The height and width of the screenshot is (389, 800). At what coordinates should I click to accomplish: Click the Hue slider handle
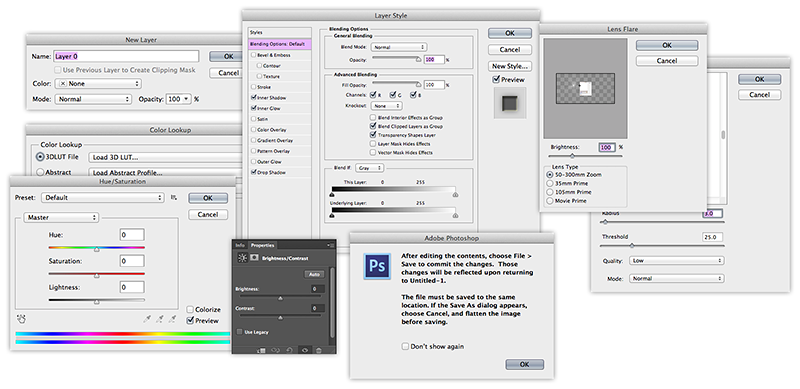click(x=96, y=249)
